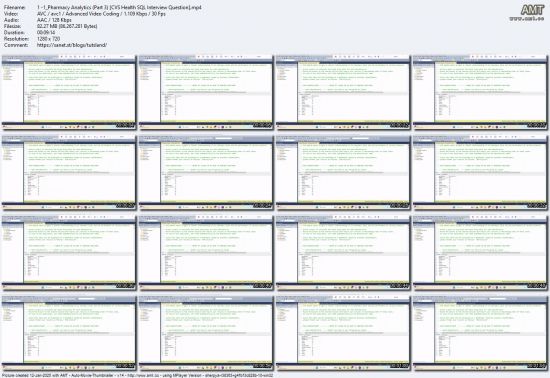
Task: Click the 'Comment:' label
Action: pyautogui.click(x=16, y=45)
